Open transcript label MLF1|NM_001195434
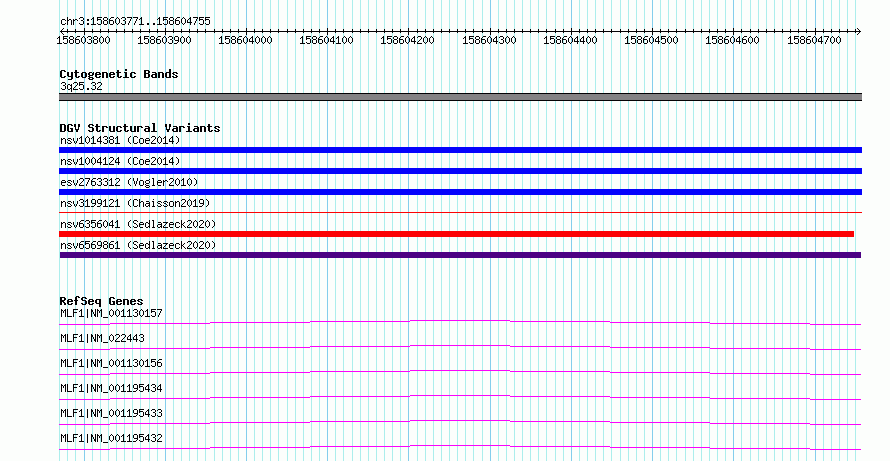The image size is (890, 461). pyautogui.click(x=111, y=388)
